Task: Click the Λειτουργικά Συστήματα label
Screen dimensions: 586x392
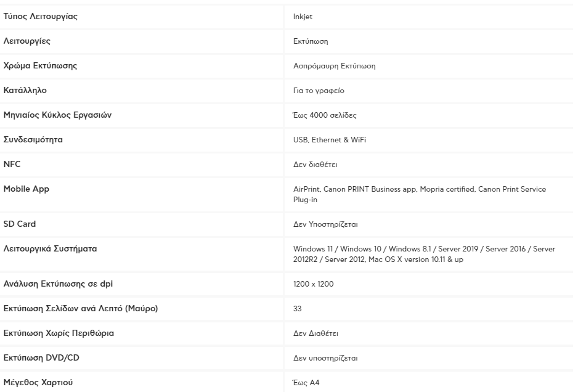Action: pyautogui.click(x=50, y=249)
